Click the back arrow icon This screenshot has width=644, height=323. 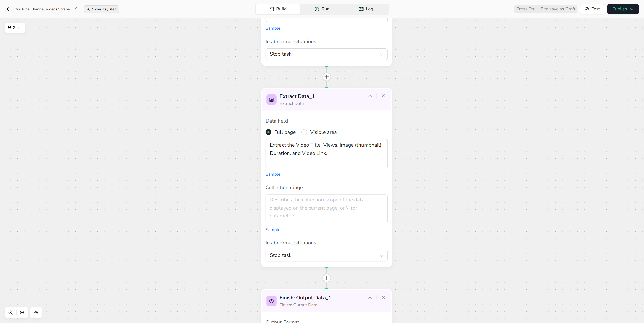click(9, 9)
